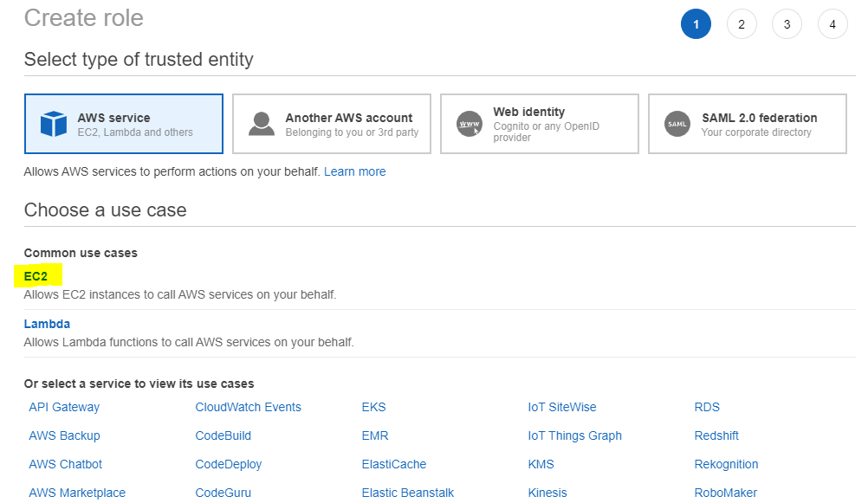
Task: Select AWS Chatbot service
Action: (x=65, y=464)
